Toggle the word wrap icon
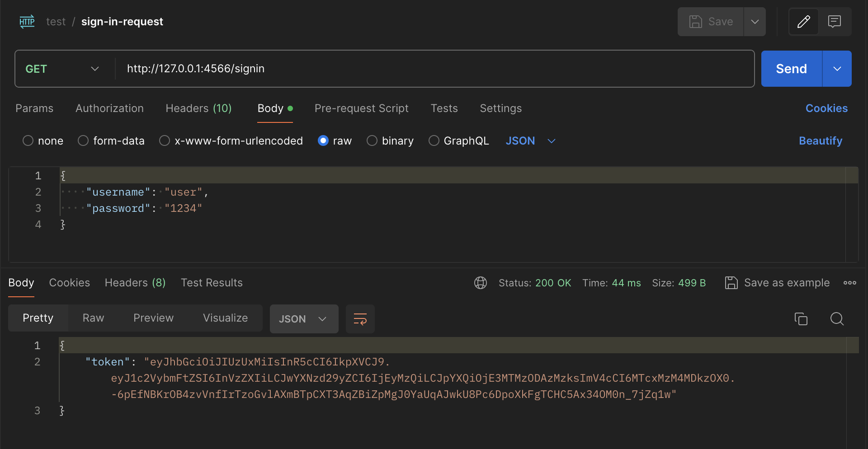868x449 pixels. 360,319
